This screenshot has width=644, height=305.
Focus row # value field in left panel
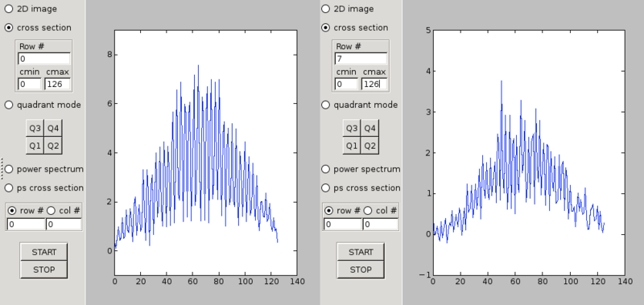pyautogui.click(x=26, y=225)
